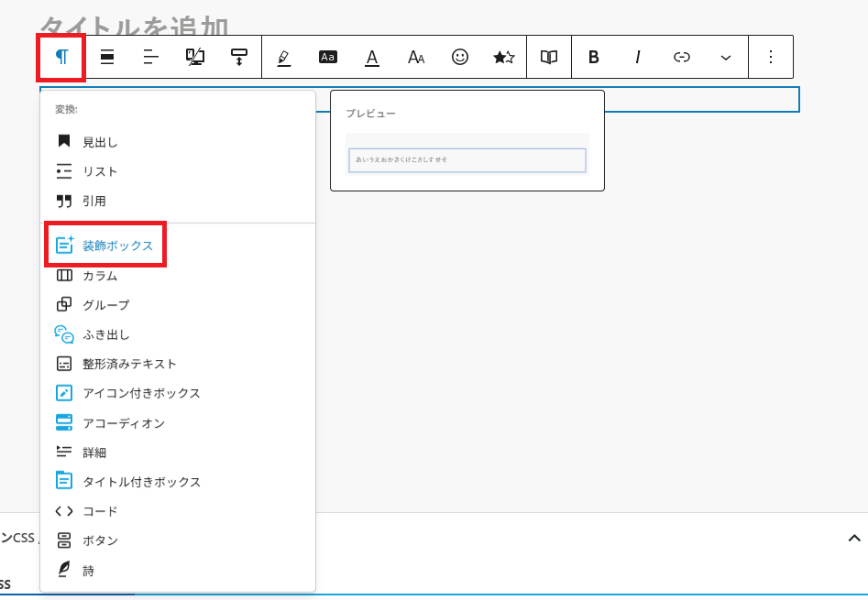Open the emoji smiley icon

[460, 57]
